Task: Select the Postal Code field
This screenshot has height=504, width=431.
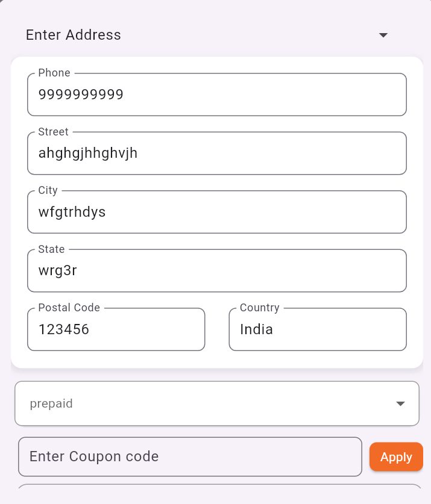Action: pos(116,329)
